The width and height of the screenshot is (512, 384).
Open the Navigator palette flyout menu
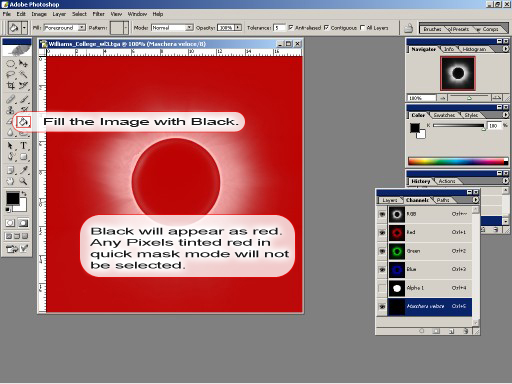point(505,49)
